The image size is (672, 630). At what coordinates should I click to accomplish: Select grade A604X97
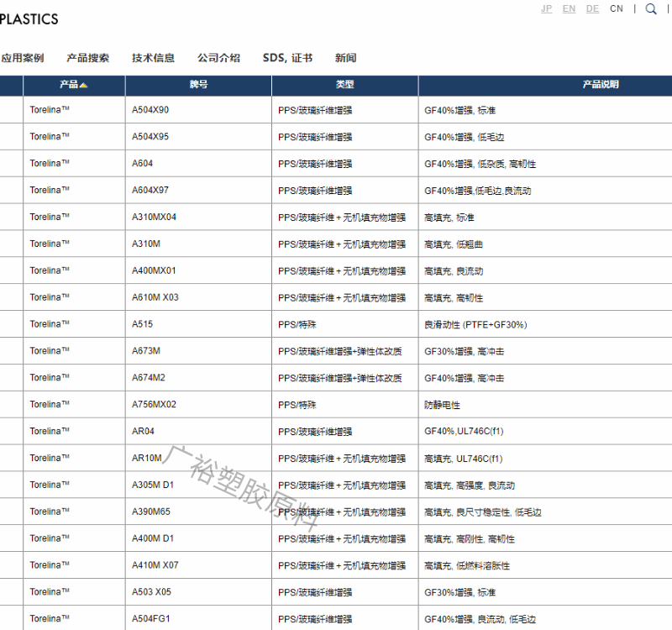pos(150,190)
